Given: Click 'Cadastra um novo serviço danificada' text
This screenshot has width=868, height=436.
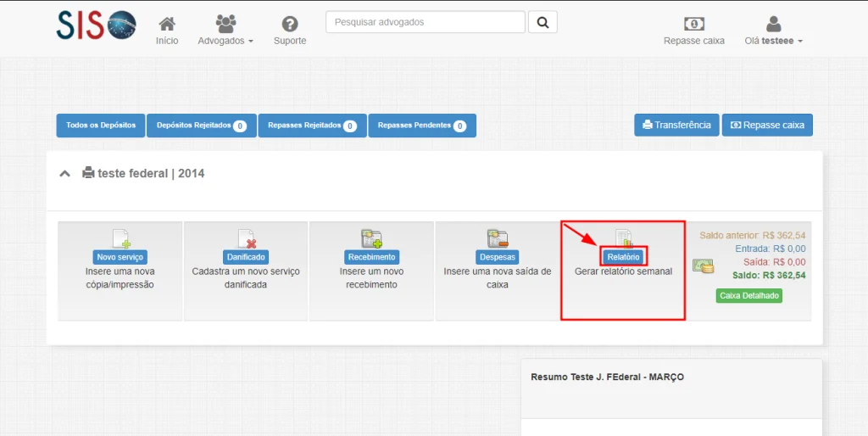Looking at the screenshot, I should coord(246,278).
